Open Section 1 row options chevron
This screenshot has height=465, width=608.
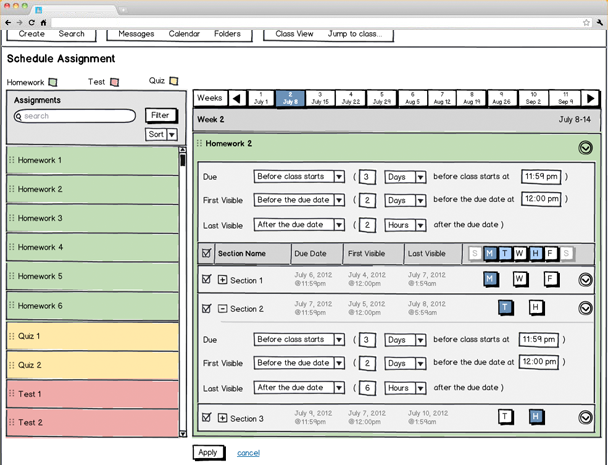(585, 280)
